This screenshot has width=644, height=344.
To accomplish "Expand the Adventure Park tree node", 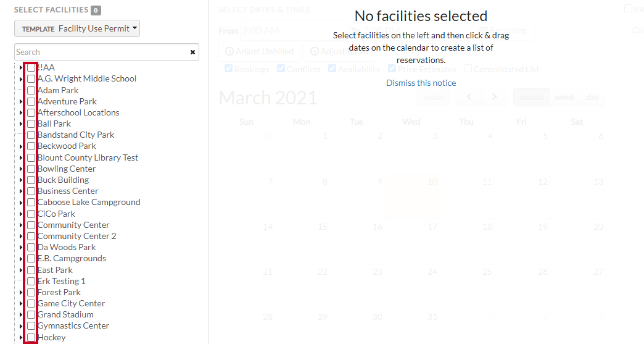I will pyautogui.click(x=20, y=101).
